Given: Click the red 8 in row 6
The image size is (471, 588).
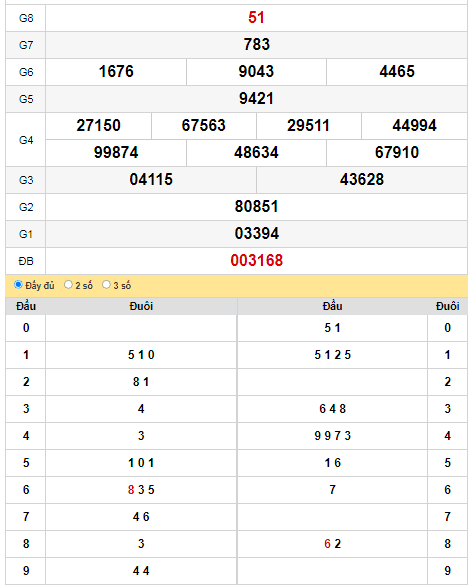Looking at the screenshot, I should click(x=131, y=490).
